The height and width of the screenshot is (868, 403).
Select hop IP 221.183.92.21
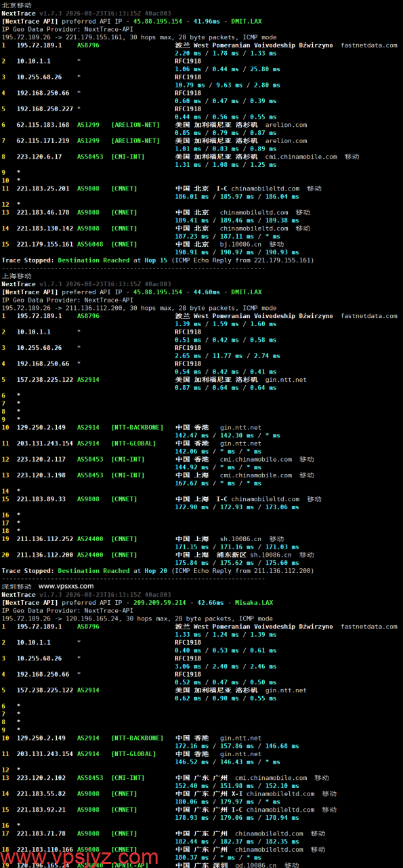pos(41,810)
